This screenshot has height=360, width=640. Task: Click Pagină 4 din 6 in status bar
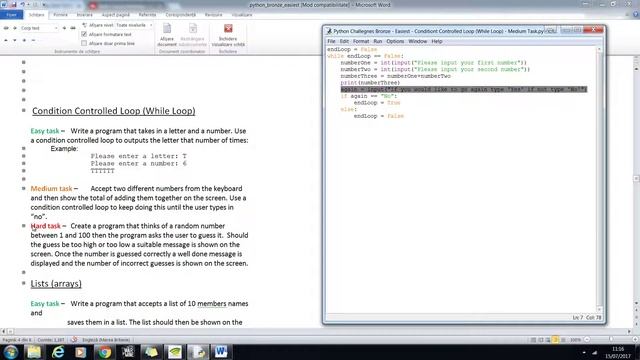17,340
